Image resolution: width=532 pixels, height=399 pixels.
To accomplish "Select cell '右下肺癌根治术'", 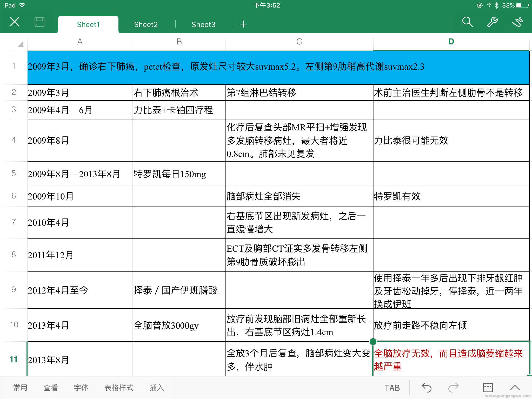I will coord(179,93).
